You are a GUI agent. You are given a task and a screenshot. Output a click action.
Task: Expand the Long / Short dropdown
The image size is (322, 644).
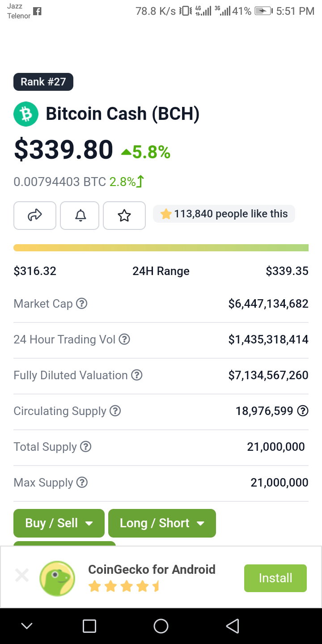[162, 523]
